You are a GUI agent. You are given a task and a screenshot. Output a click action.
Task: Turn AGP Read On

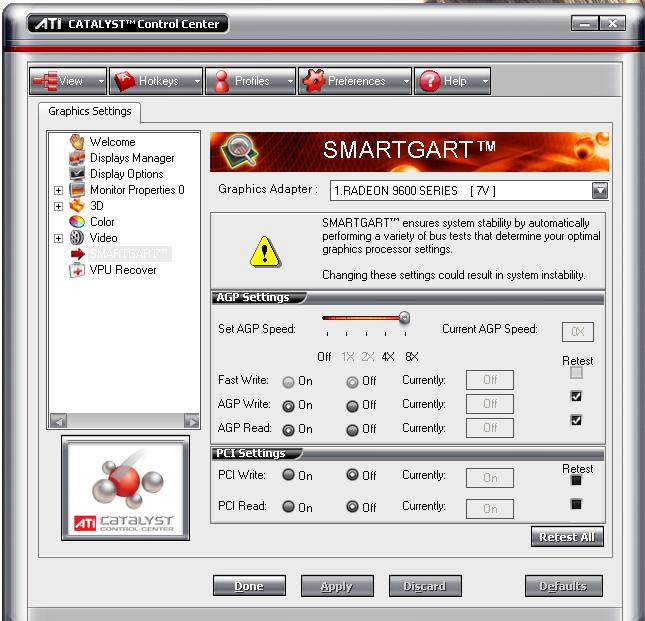288,430
